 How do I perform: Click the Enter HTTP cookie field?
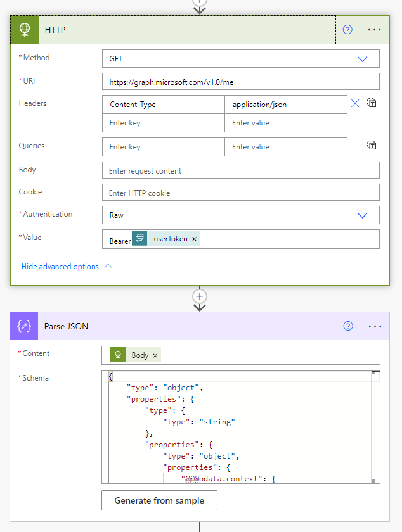click(x=240, y=193)
